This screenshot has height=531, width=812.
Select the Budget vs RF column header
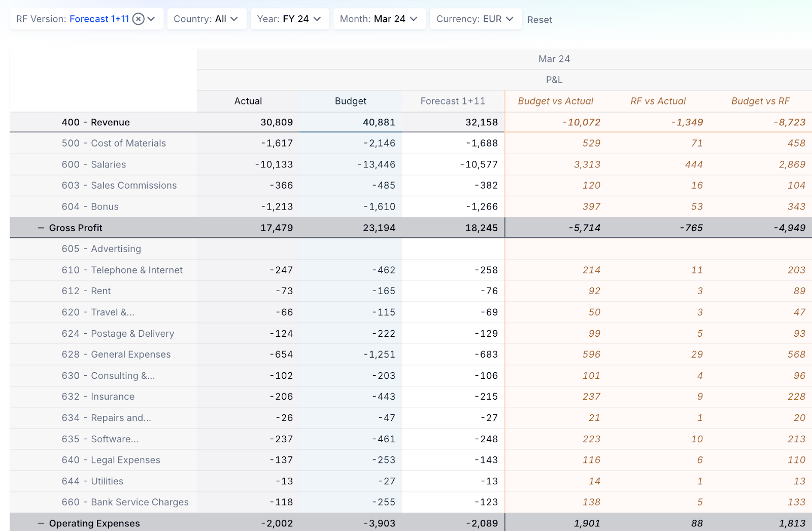point(760,101)
